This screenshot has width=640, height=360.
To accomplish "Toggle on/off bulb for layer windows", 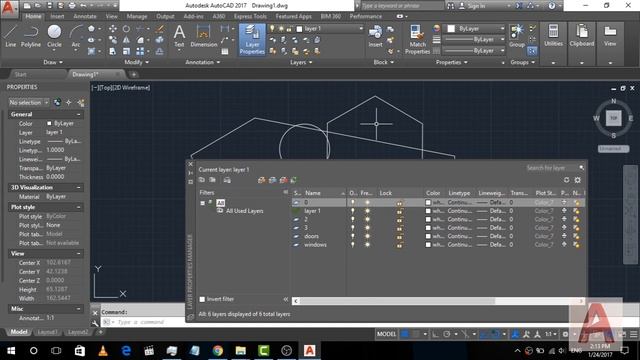I will pyautogui.click(x=353, y=245).
